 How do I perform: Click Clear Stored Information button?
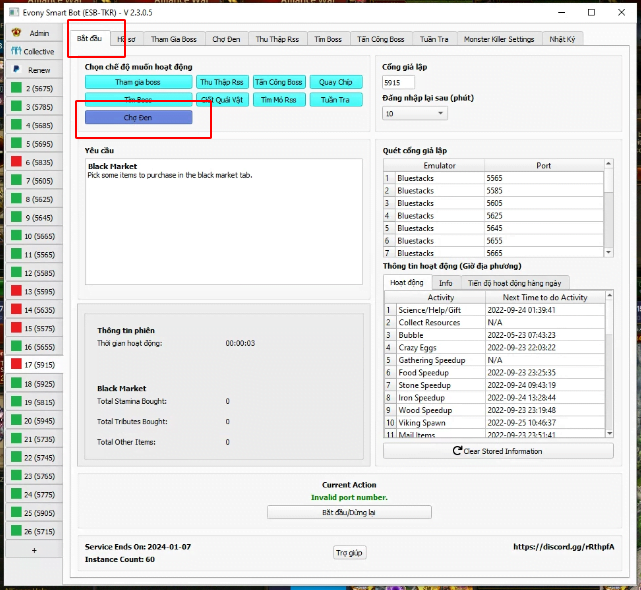click(498, 451)
